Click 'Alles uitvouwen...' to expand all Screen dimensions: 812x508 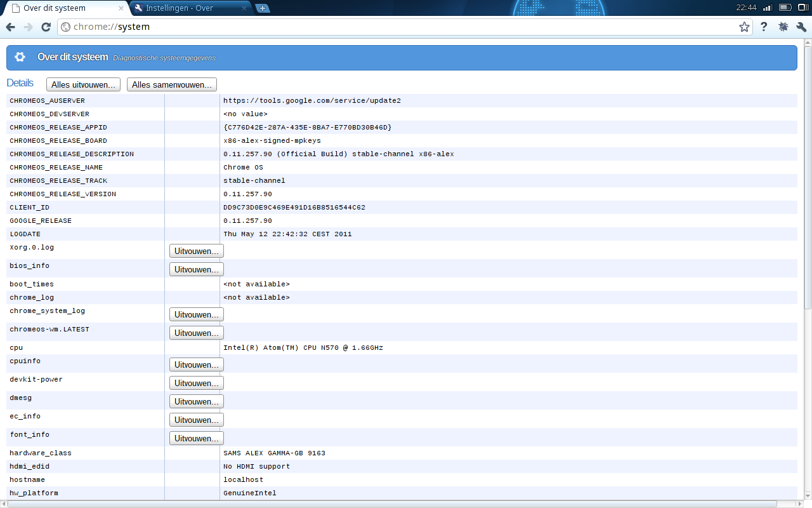pos(83,84)
